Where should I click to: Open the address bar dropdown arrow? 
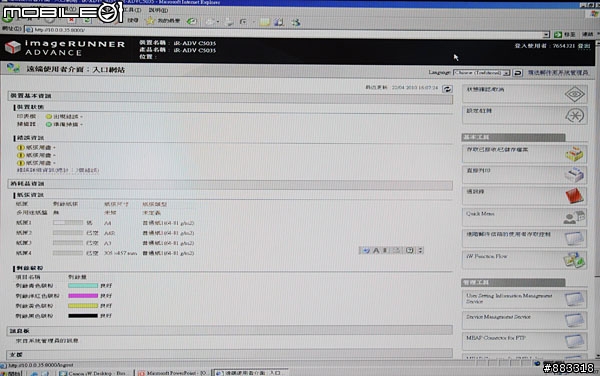pos(546,35)
